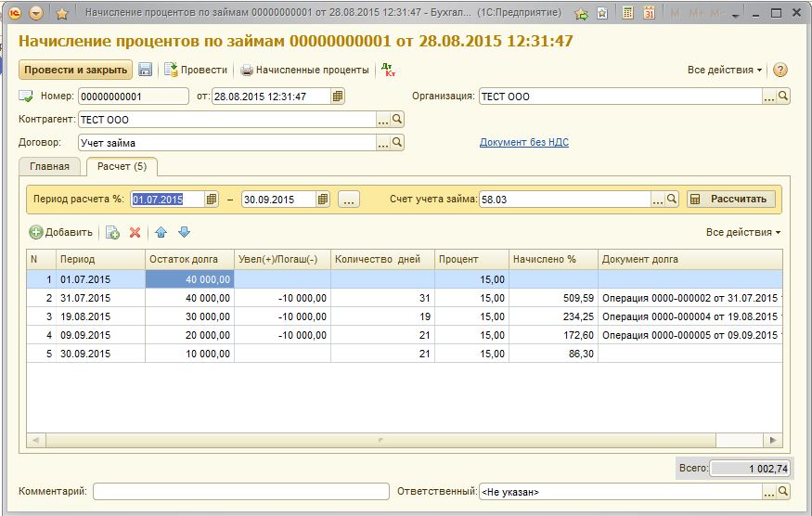Screen dimensions: 812x516
Task: Click the period selection ellipsis button
Action: (349, 199)
